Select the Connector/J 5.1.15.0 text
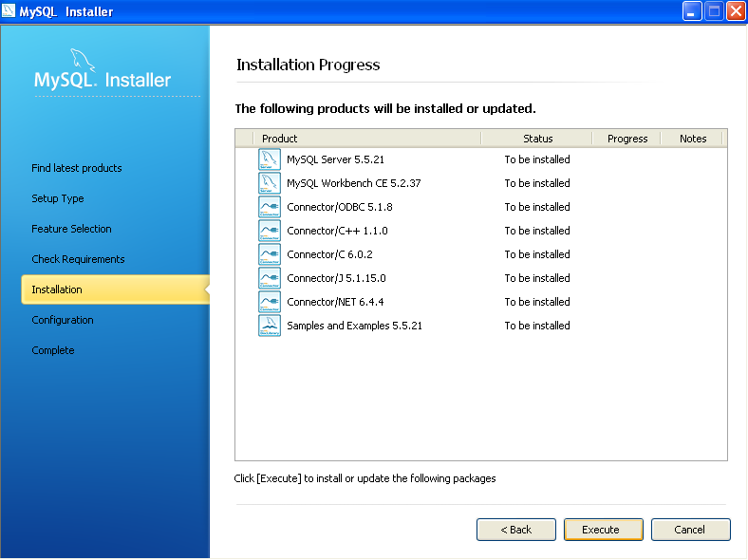The width and height of the screenshot is (748, 560). [336, 278]
